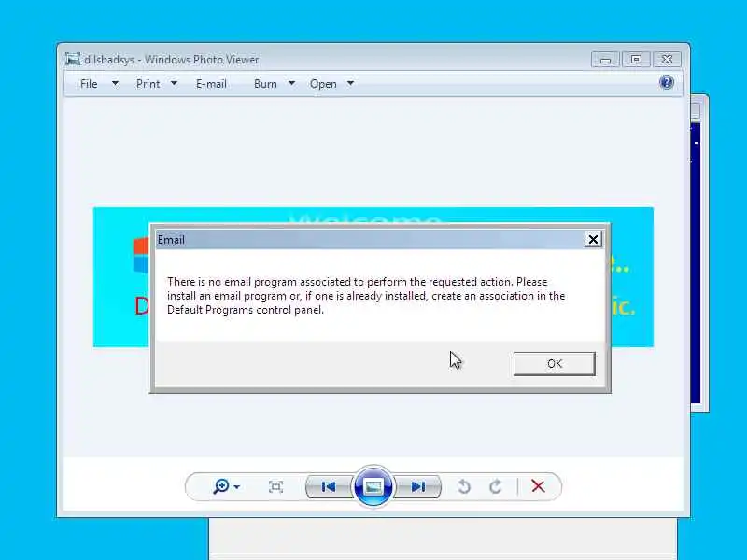Go to the previous photo
The height and width of the screenshot is (560, 747).
click(329, 486)
